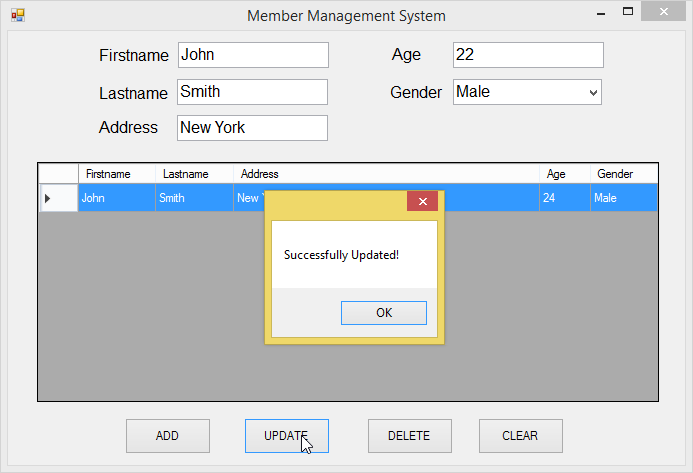Click the application icon in title bar

click(17, 15)
